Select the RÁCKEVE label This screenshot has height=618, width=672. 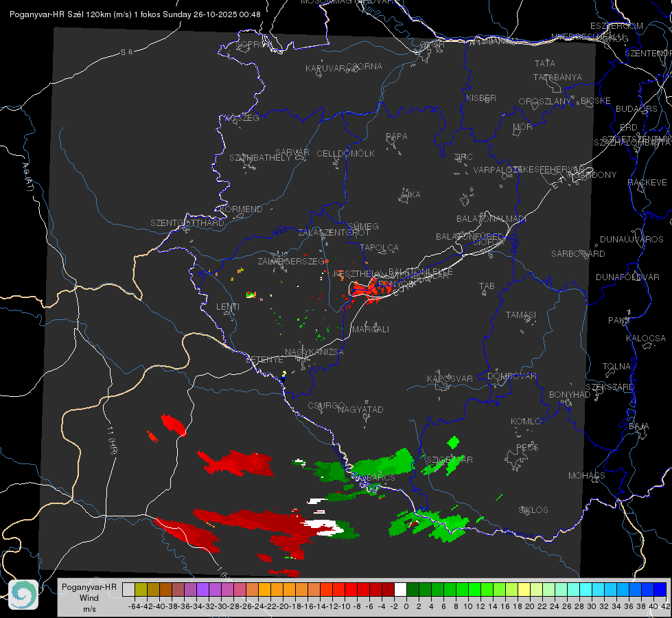point(647,182)
